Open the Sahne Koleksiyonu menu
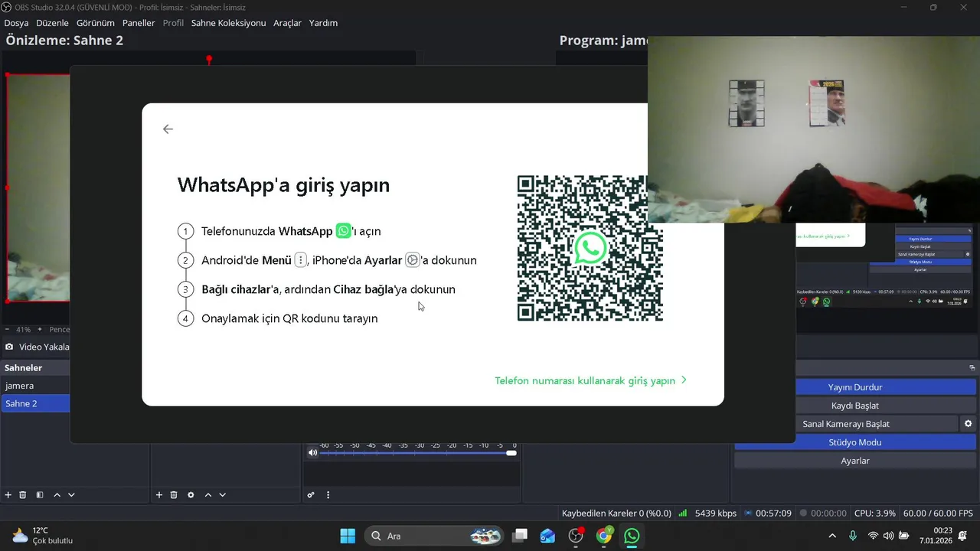Screen dimensions: 980x551 point(228,23)
